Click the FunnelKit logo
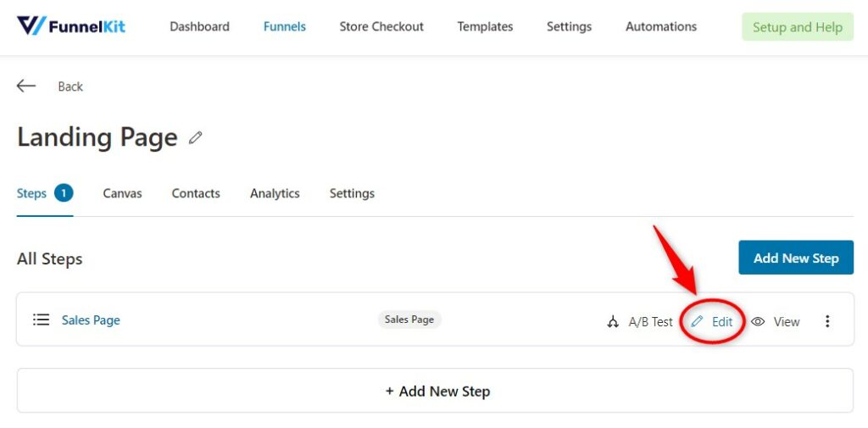The width and height of the screenshot is (868, 428). point(71,26)
